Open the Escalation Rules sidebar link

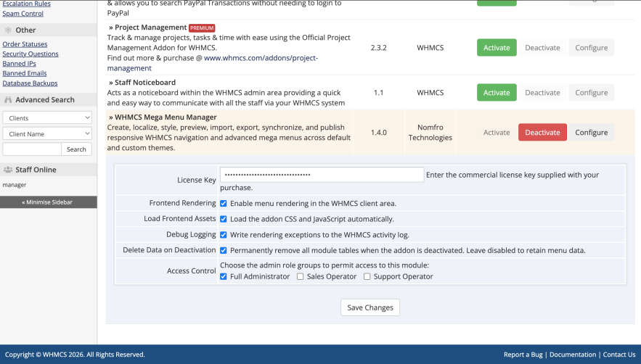click(x=27, y=4)
